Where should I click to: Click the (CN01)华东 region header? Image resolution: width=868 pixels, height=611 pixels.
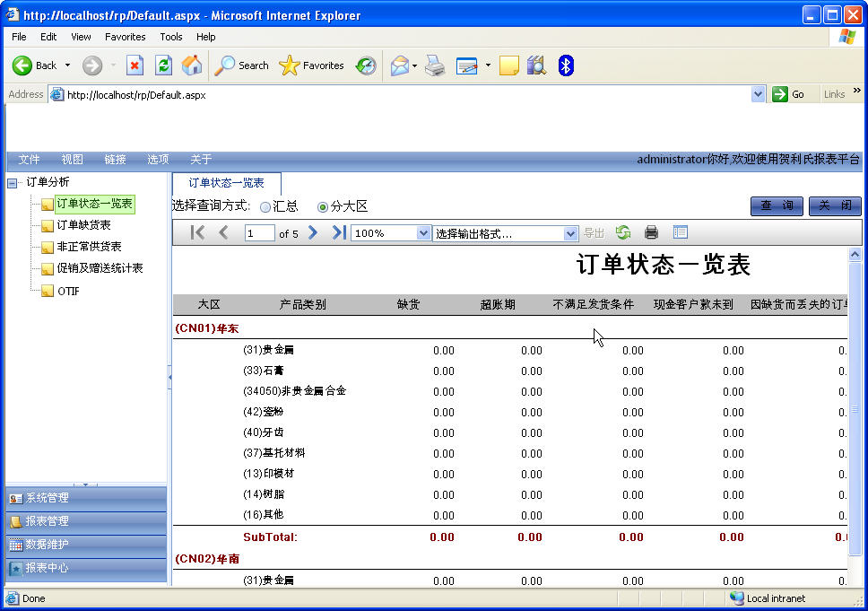[206, 328]
